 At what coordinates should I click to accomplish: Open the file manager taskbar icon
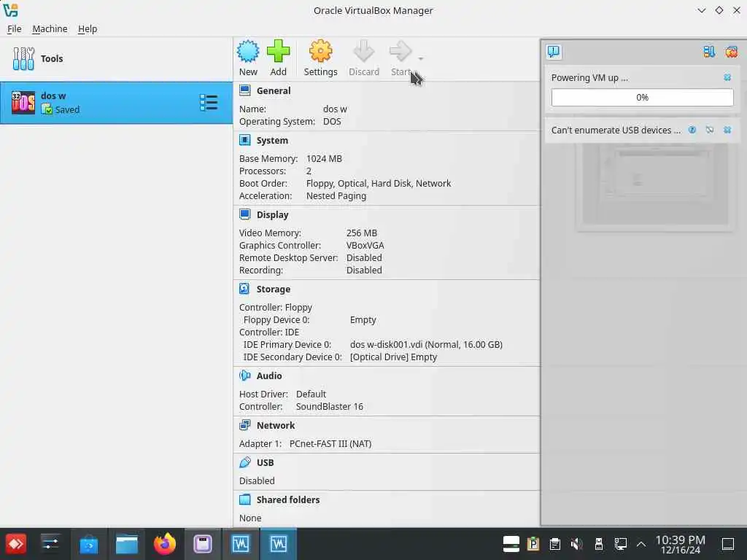coord(127,544)
